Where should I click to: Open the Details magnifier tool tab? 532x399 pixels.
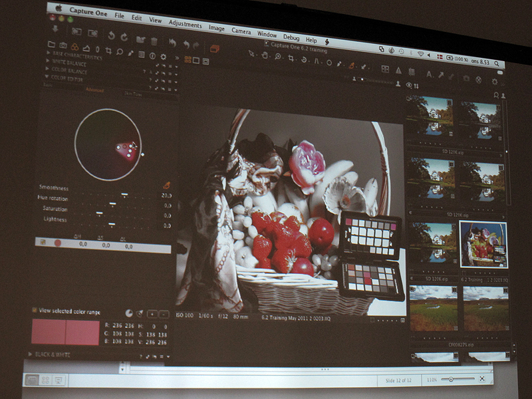120,52
